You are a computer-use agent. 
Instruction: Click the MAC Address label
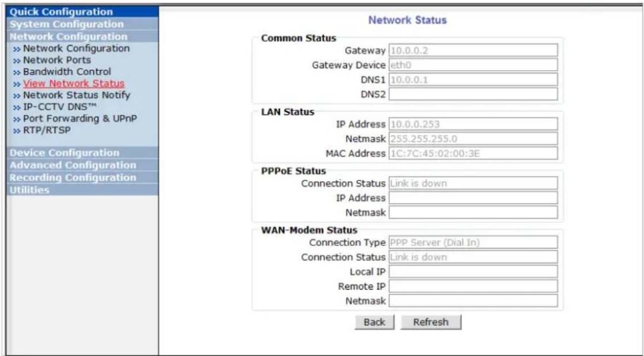tap(355, 153)
